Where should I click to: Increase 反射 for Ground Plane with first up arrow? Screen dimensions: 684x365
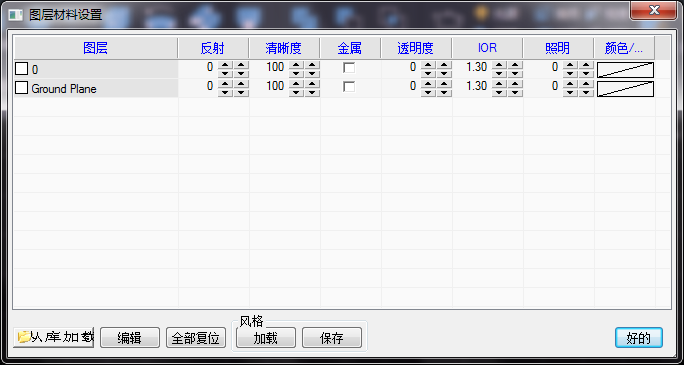tap(225, 84)
